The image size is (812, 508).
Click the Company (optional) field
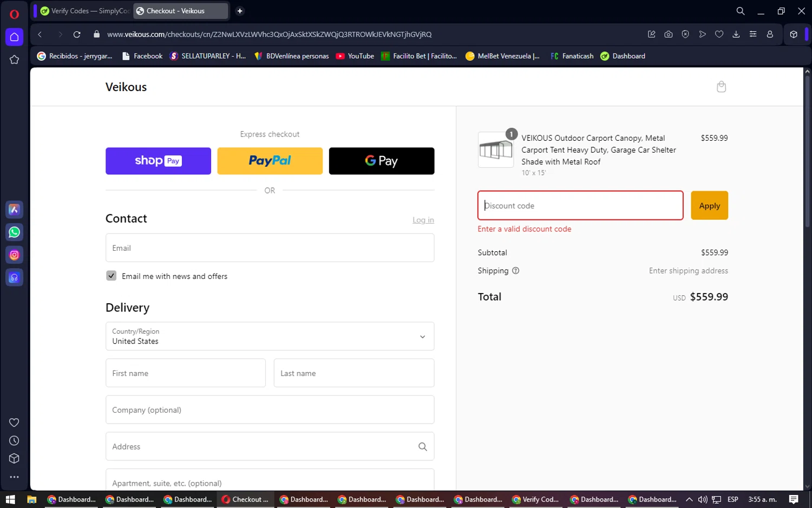tap(270, 409)
